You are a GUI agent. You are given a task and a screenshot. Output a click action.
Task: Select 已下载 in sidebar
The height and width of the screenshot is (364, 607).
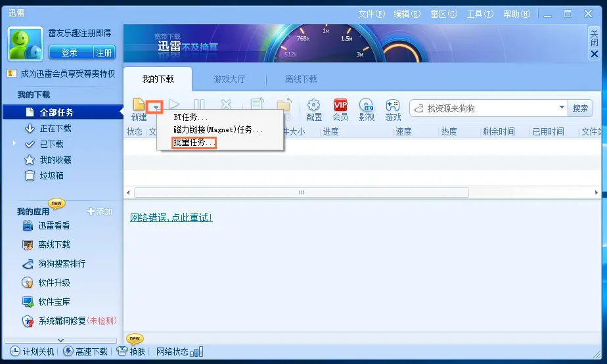[51, 144]
